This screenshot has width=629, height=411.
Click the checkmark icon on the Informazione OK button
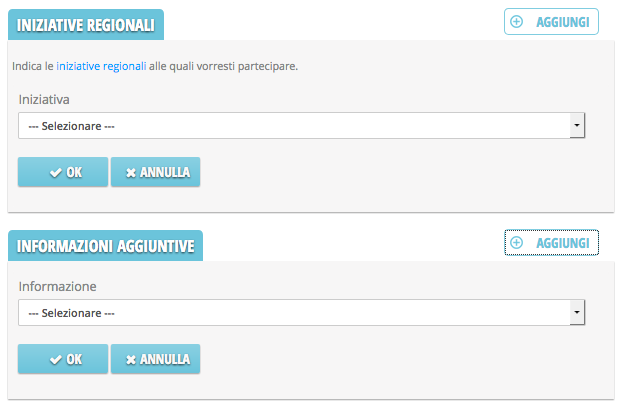55,358
